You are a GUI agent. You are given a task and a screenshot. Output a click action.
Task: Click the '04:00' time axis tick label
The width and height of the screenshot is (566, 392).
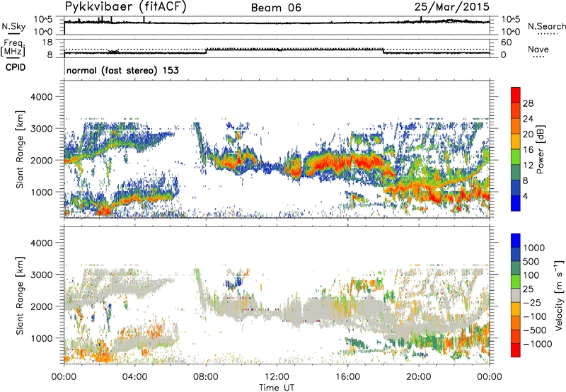(134, 376)
